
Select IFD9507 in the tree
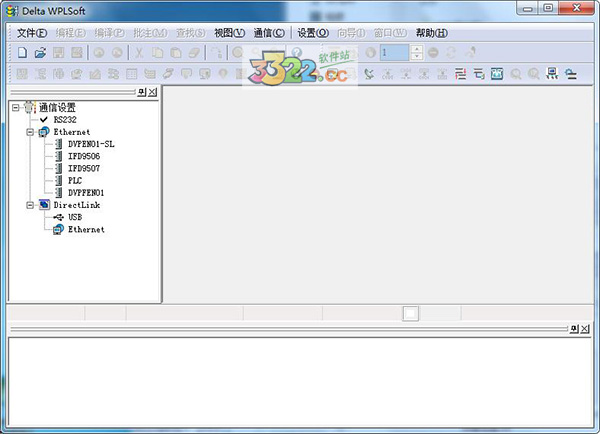pyautogui.click(x=84, y=169)
